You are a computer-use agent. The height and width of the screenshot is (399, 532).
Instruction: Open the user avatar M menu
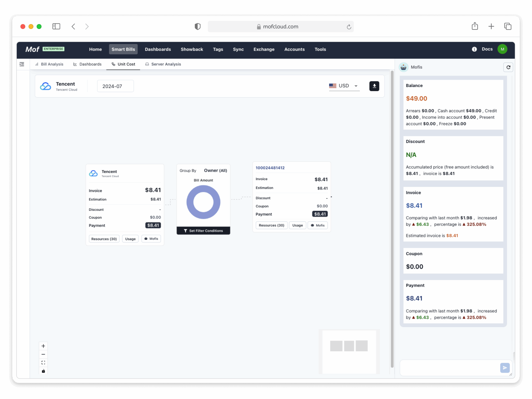click(502, 49)
